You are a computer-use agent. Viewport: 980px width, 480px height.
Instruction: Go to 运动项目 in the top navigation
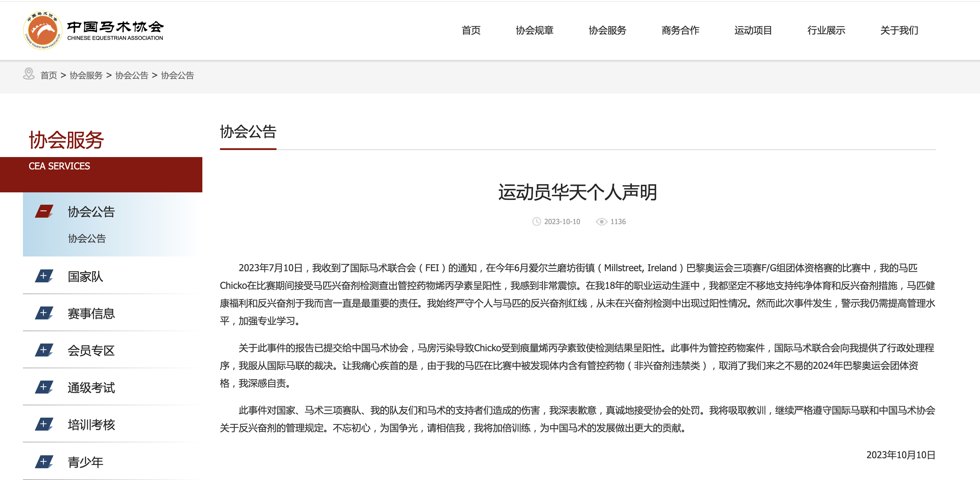click(x=753, y=30)
